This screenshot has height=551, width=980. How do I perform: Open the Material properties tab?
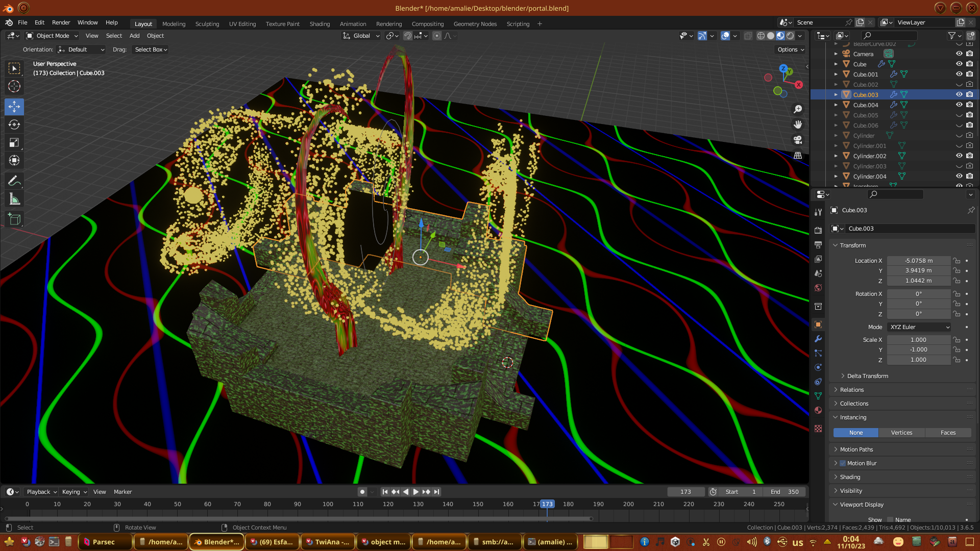[x=818, y=410]
